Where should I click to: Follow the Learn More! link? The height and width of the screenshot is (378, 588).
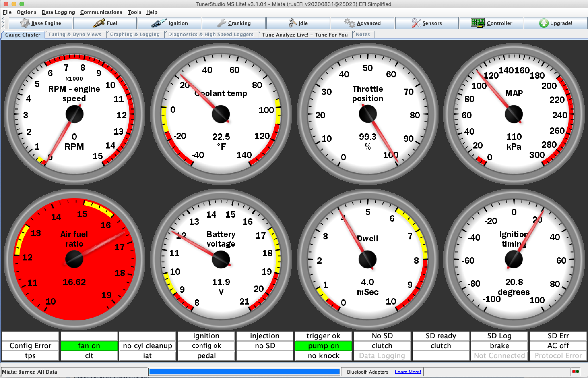pos(408,372)
